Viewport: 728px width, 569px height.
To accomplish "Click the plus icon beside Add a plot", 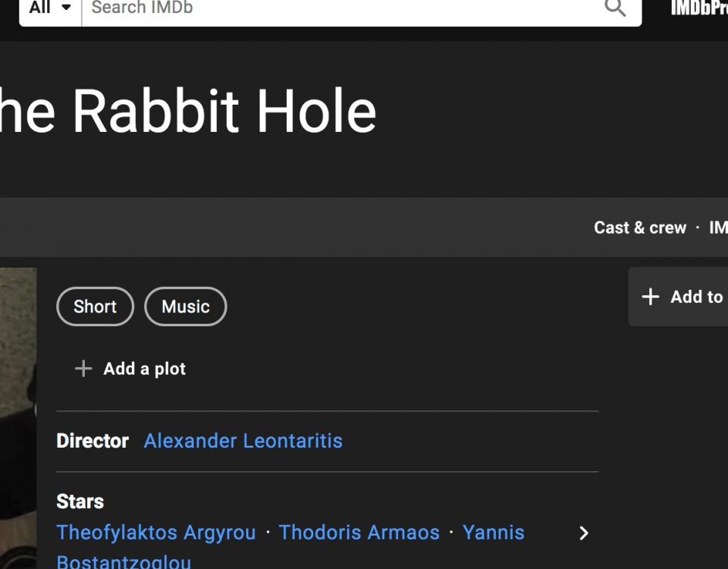I will (83, 369).
